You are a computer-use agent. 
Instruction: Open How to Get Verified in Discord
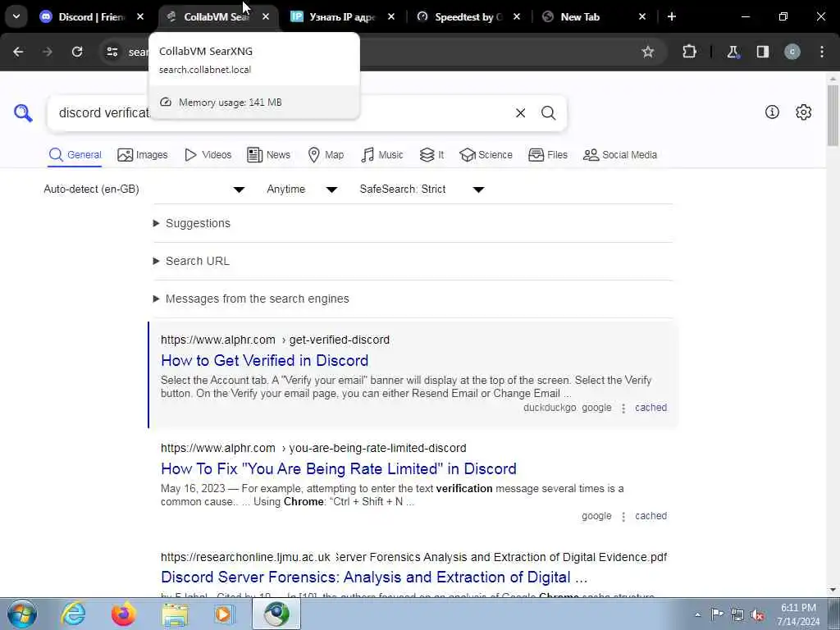pyautogui.click(x=265, y=361)
